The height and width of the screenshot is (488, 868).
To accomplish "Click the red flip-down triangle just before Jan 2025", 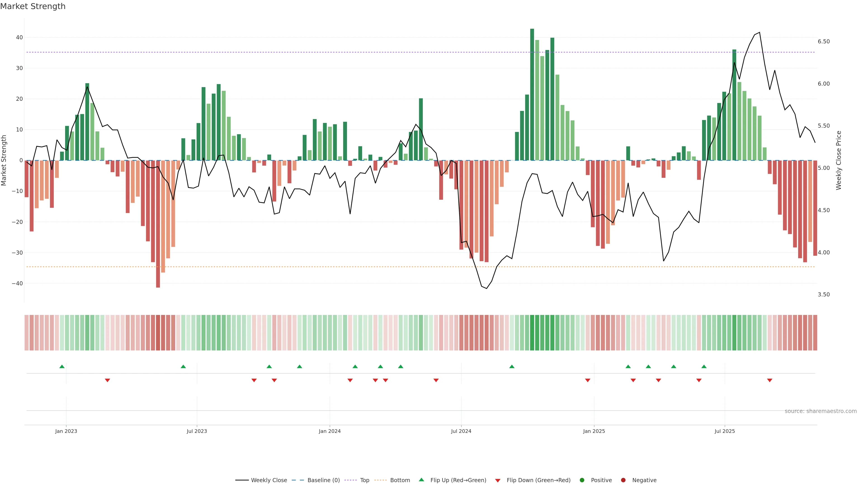I will (x=588, y=380).
